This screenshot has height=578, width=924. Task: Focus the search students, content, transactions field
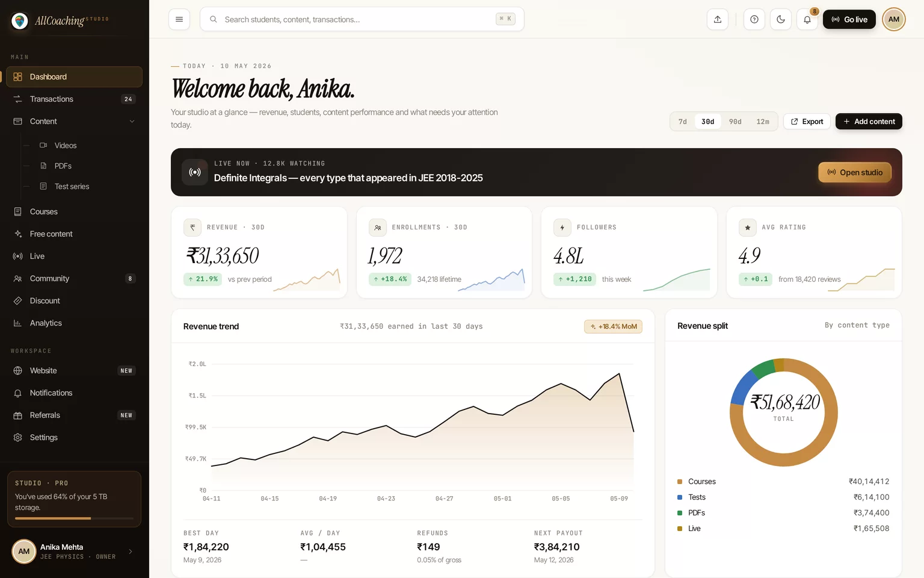tap(362, 19)
